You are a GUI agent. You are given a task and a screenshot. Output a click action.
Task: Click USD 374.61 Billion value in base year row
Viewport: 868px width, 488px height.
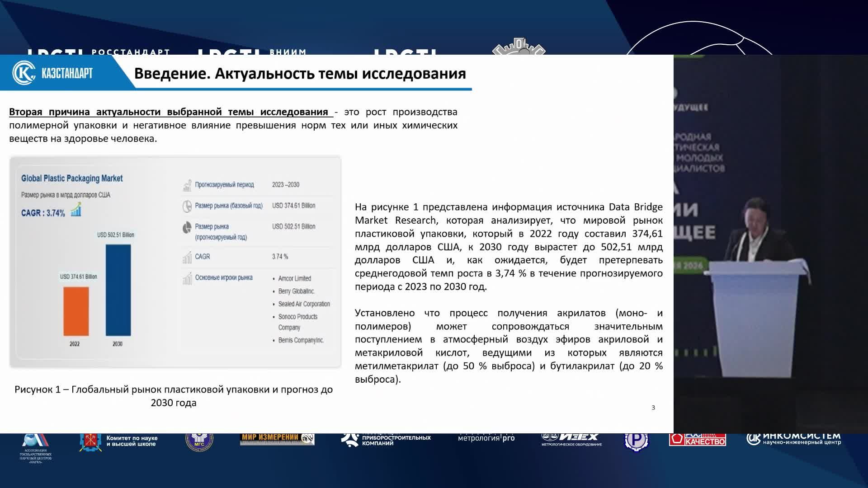coord(294,206)
